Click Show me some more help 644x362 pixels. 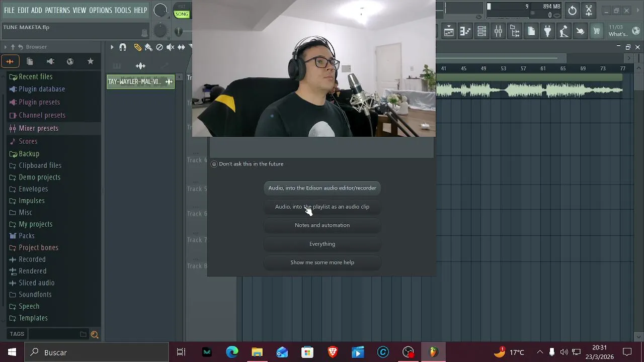[322, 262]
